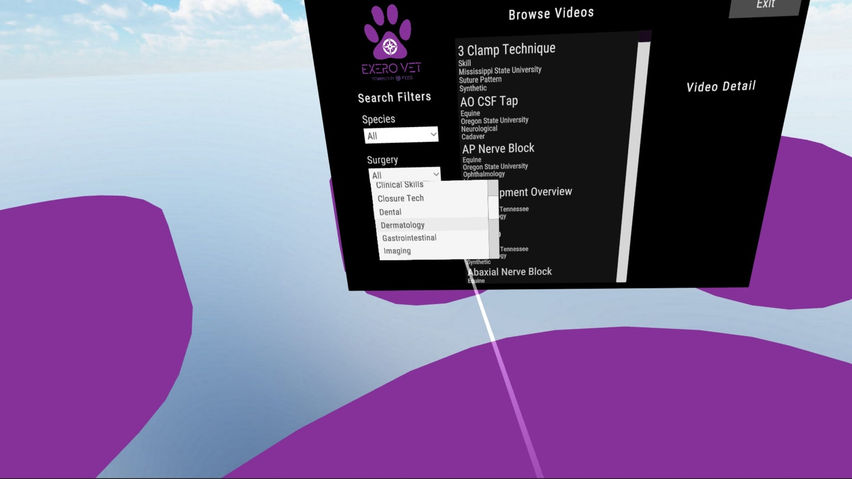Image resolution: width=852 pixels, height=479 pixels.
Task: Select Dermatology in the Surgery list
Action: (x=403, y=225)
